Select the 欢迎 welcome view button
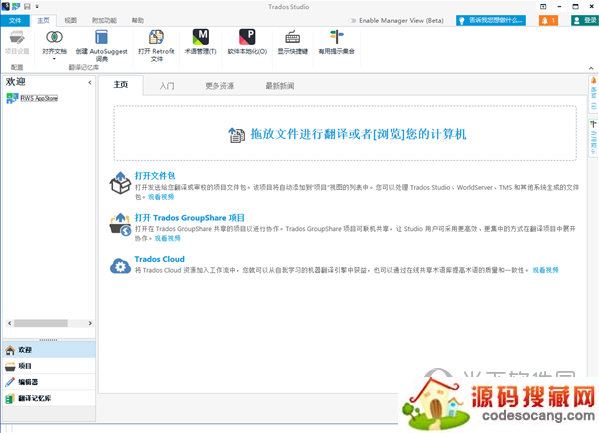599x433 pixels. pyautogui.click(x=49, y=350)
